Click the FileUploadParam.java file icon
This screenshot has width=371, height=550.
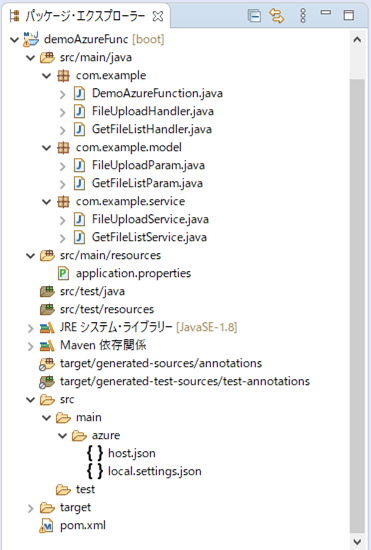80,165
